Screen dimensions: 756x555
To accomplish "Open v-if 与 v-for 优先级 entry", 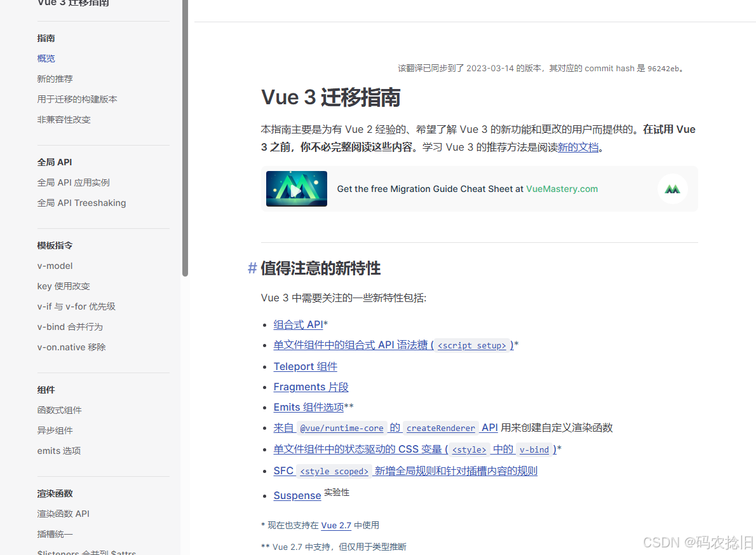I will [x=76, y=306].
